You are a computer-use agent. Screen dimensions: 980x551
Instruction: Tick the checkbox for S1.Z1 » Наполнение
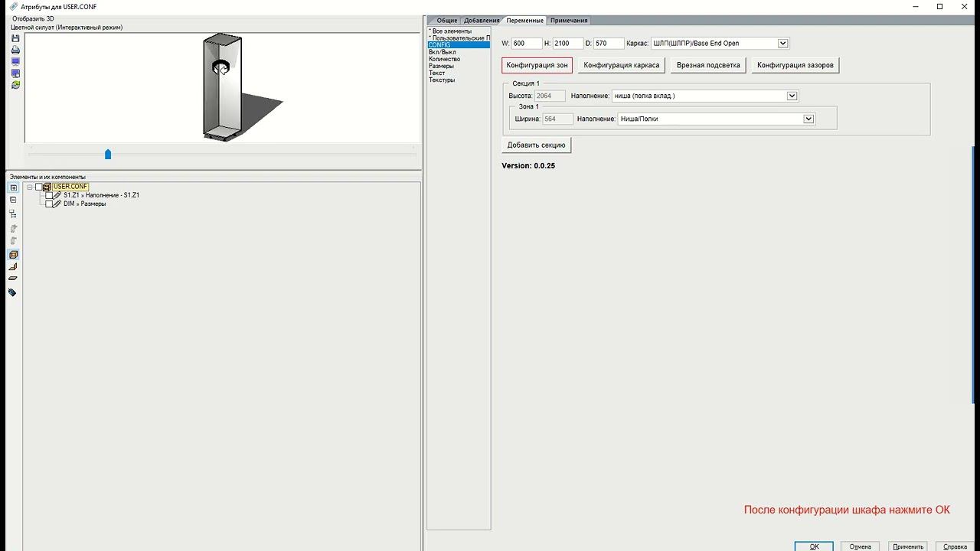pos(50,195)
